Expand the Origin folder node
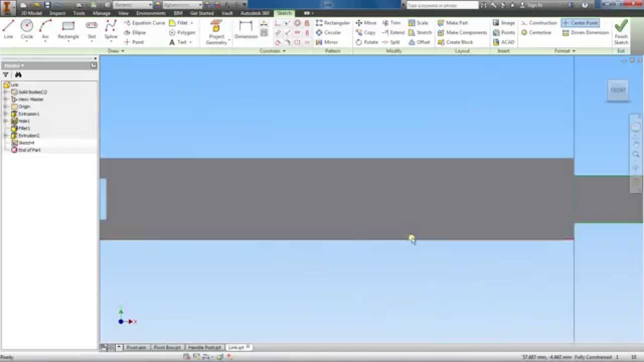The width and height of the screenshot is (644, 362). coord(6,107)
